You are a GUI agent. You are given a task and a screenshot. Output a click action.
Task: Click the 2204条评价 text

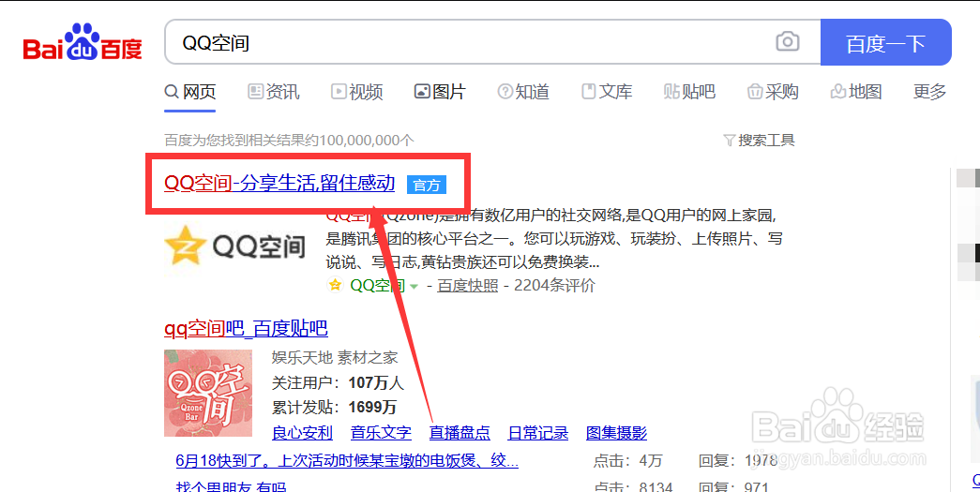click(x=554, y=286)
